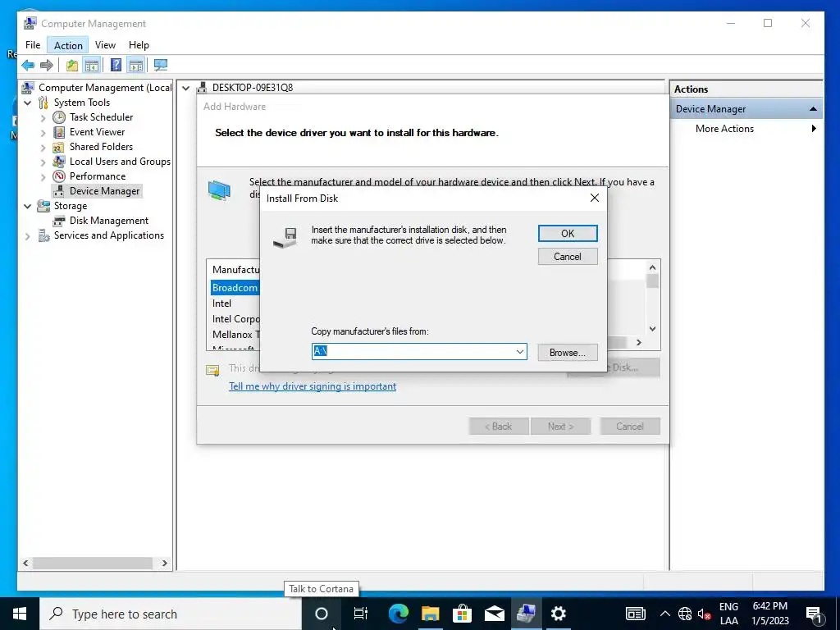Expand the Task Scheduler node
The width and height of the screenshot is (840, 630).
[43, 118]
